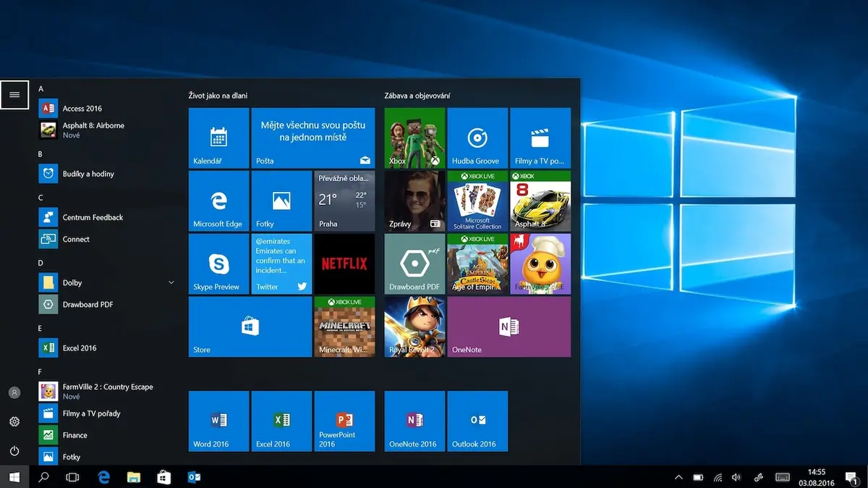Open Action Center notifications icon
The width and height of the screenshot is (868, 488).
pos(851,477)
